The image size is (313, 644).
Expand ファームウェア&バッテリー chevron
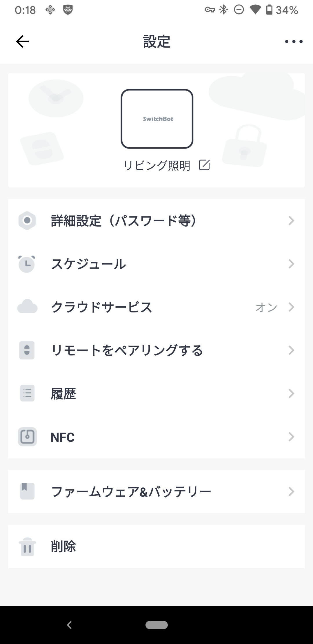(x=291, y=491)
